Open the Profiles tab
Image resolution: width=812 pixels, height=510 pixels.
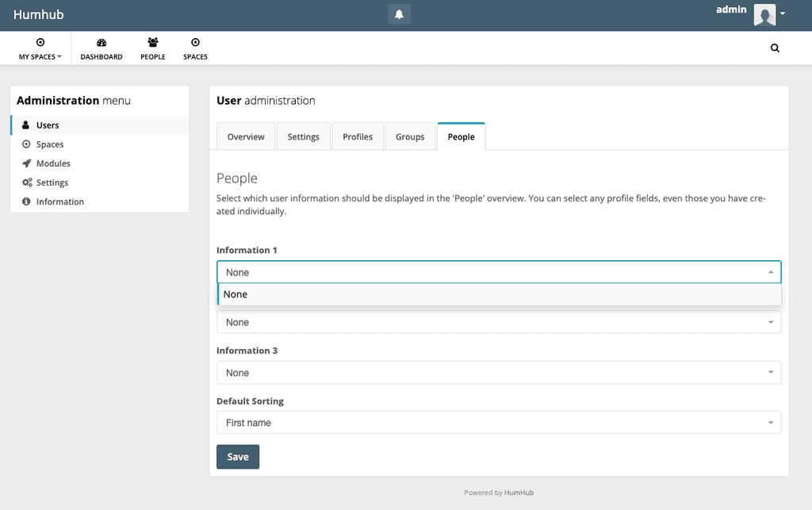click(x=358, y=136)
